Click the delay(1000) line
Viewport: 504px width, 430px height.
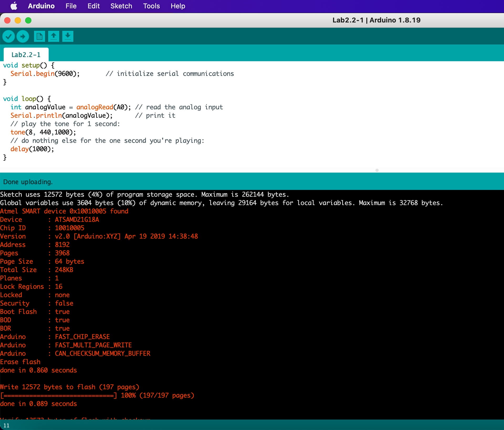(32, 149)
